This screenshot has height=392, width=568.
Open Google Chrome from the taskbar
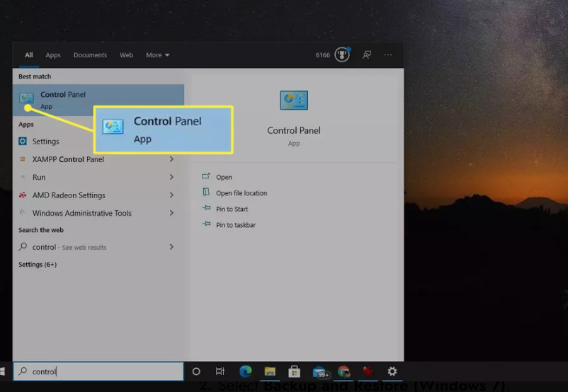click(x=344, y=371)
